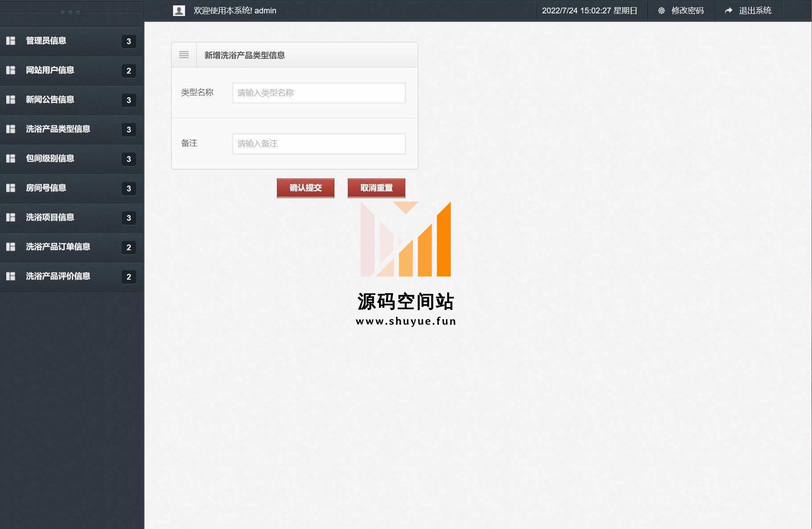Click the icon beside 洗浴项目信息
Screen dimensions: 812x529
[x=11, y=217]
